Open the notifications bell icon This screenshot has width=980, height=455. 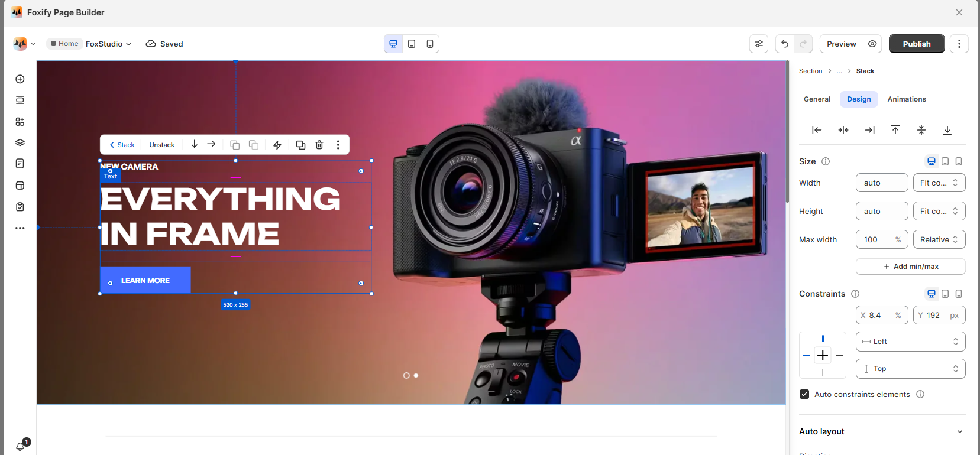coord(21,447)
